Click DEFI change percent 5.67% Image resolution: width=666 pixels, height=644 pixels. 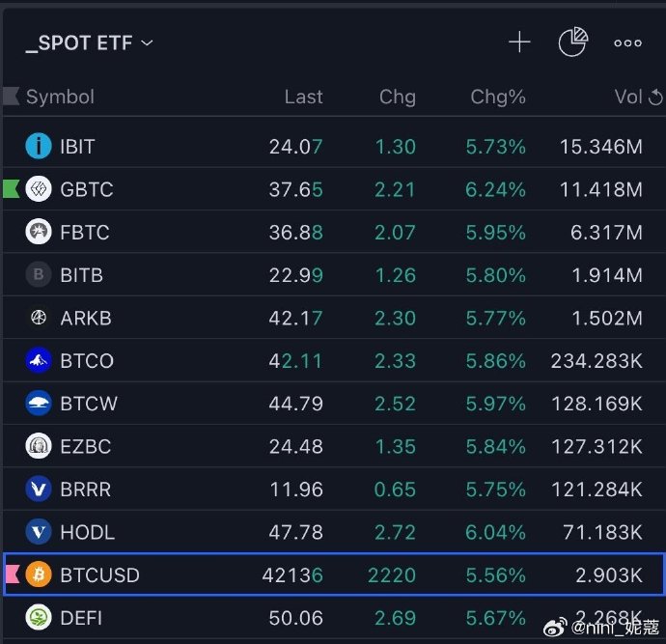[496, 618]
